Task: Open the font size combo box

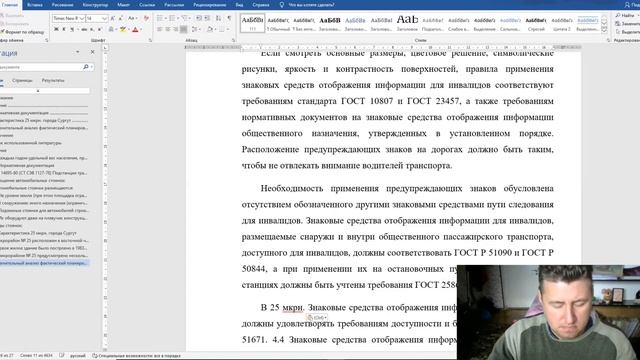Action: pyautogui.click(x=96, y=18)
